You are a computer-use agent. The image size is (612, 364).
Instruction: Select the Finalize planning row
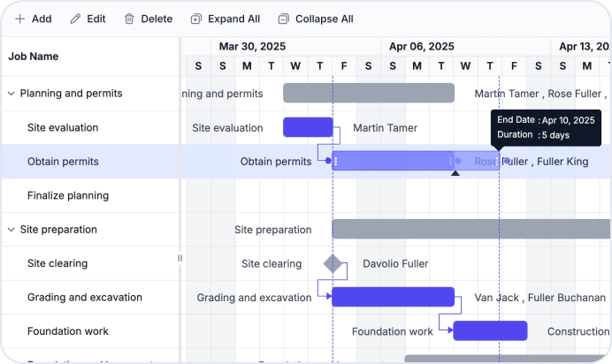pyautogui.click(x=90, y=195)
